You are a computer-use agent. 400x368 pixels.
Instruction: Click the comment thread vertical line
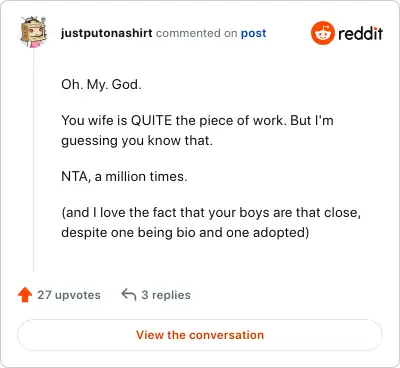point(33,160)
